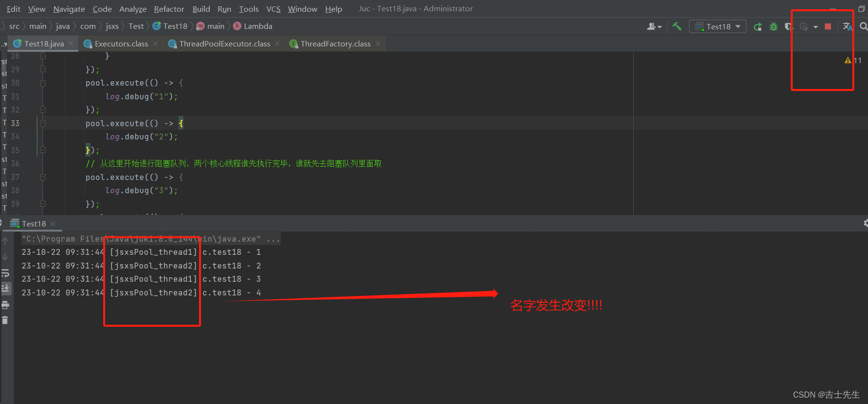Viewport: 868px width, 404px height.
Task: Open the Test18 run configuration dropdown
Action: (x=718, y=26)
